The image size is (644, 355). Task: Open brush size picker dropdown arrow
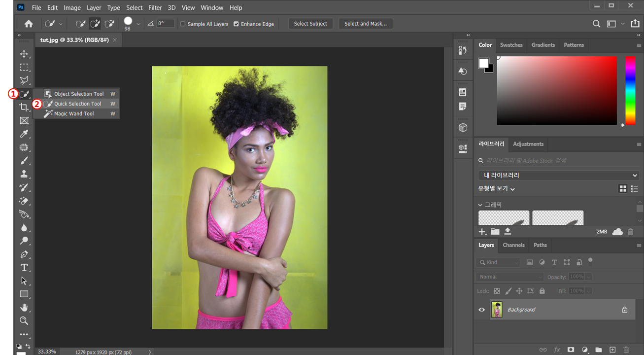[138, 24]
